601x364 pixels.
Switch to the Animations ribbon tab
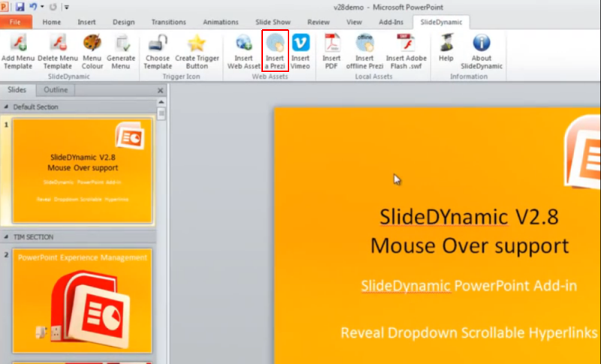[221, 23]
